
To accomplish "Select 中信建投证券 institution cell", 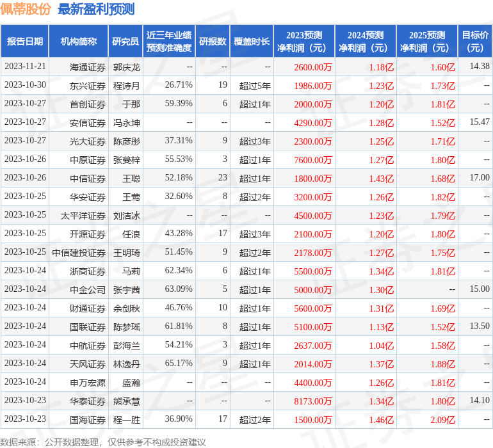I will pyautogui.click(x=79, y=253).
